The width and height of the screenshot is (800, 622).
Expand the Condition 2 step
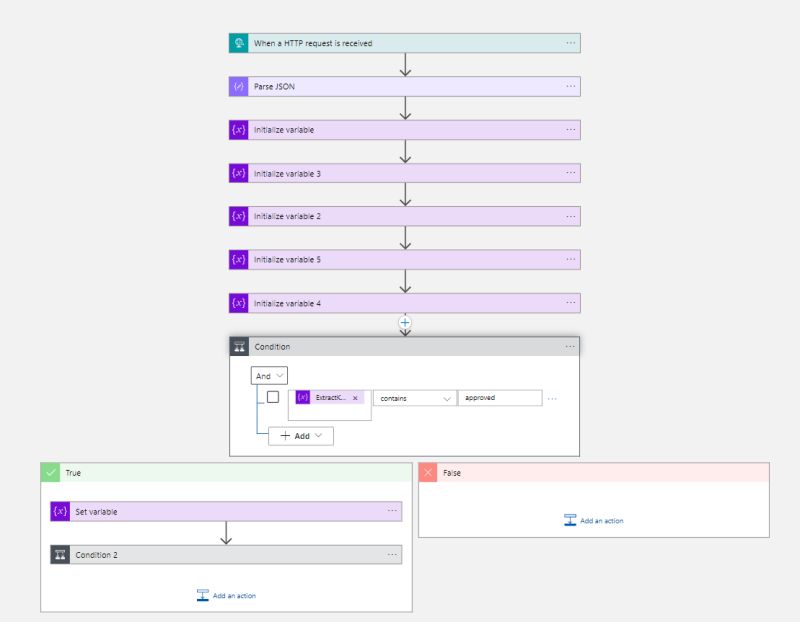pos(226,555)
